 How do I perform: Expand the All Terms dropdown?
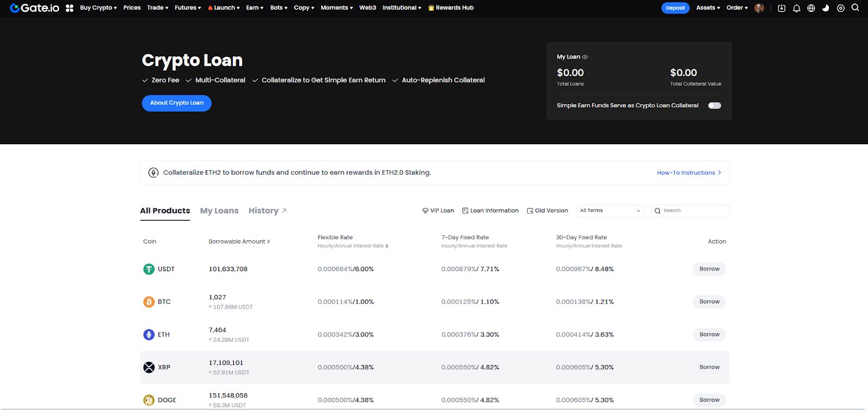pos(610,211)
